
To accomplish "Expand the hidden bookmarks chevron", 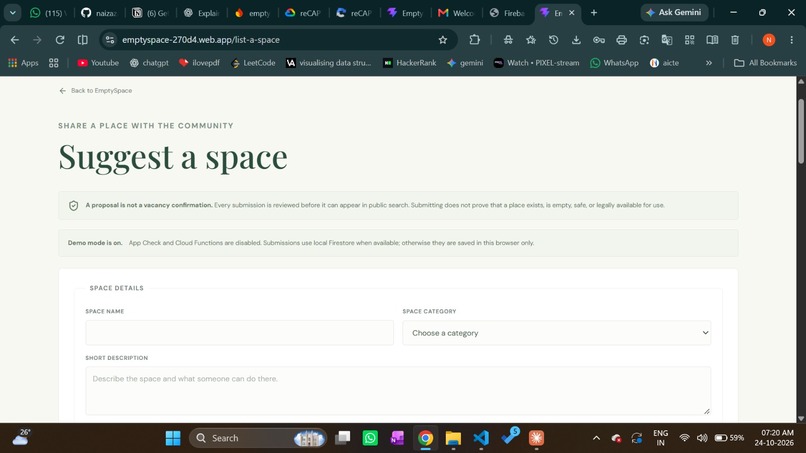I will pos(709,63).
